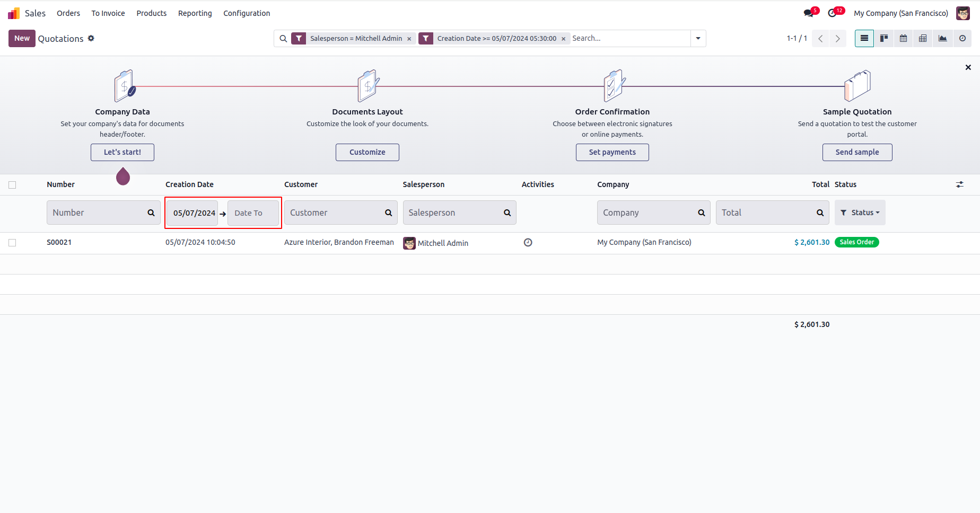Open the Products menu
This screenshot has height=513, width=980.
pyautogui.click(x=152, y=13)
